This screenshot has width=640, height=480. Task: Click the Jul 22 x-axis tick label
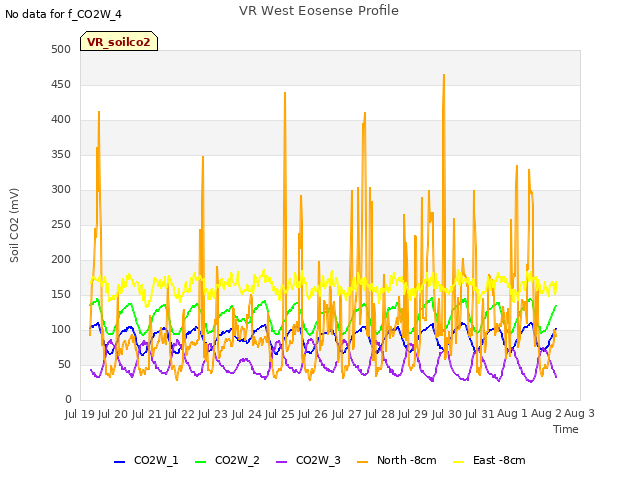[x=180, y=414]
